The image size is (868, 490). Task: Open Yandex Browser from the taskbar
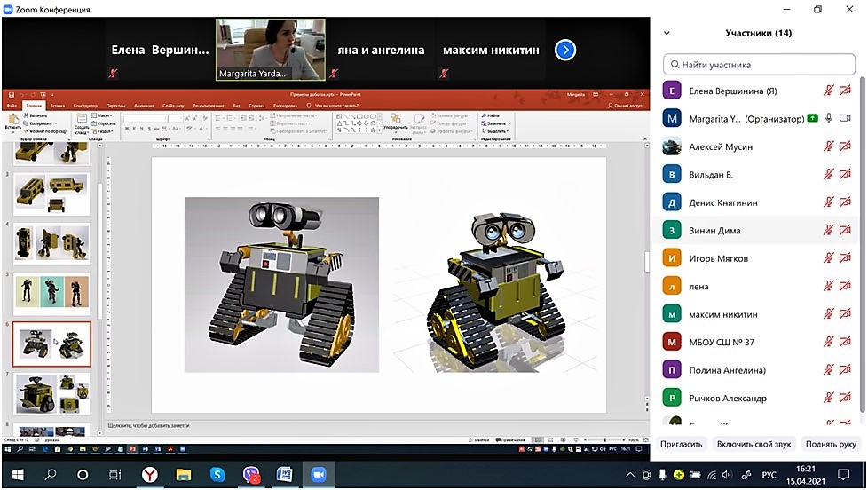click(149, 475)
